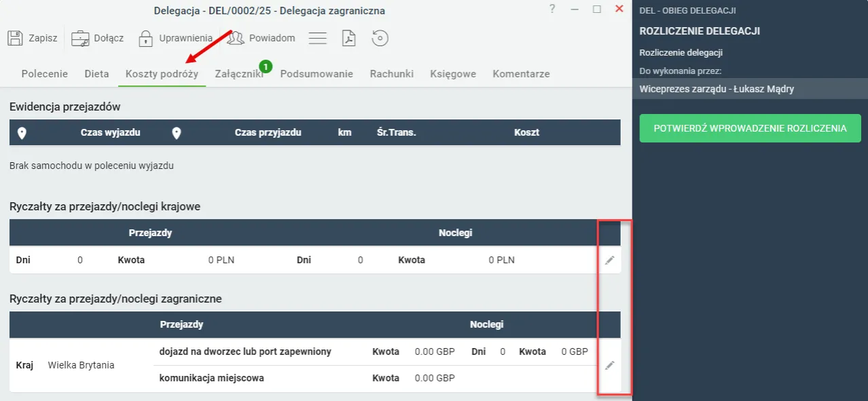Viewport: 868px width, 401px height.
Task: Click the arrival location pin header icon
Action: (x=177, y=132)
